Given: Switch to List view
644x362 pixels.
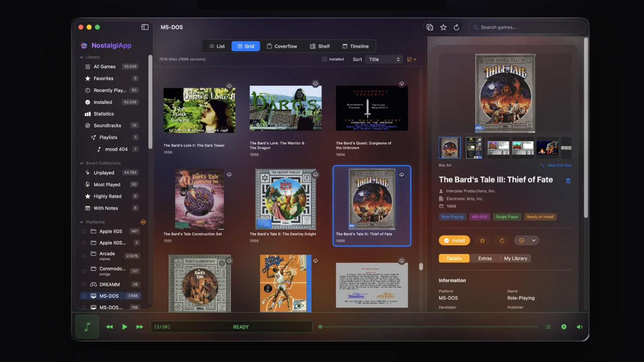Looking at the screenshot, I should tap(217, 46).
